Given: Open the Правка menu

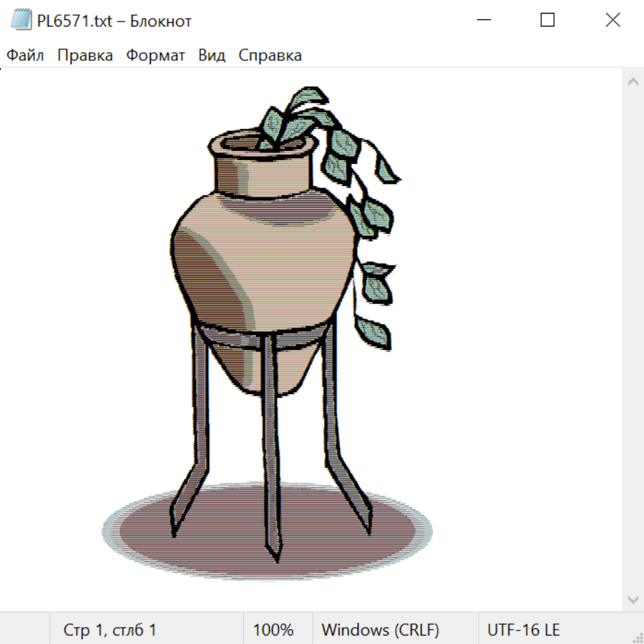Looking at the screenshot, I should (85, 56).
